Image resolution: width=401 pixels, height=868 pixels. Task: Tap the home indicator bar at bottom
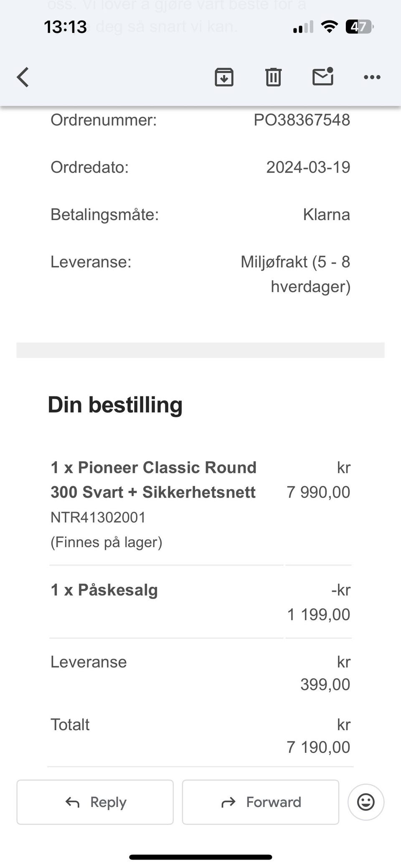pos(200,857)
